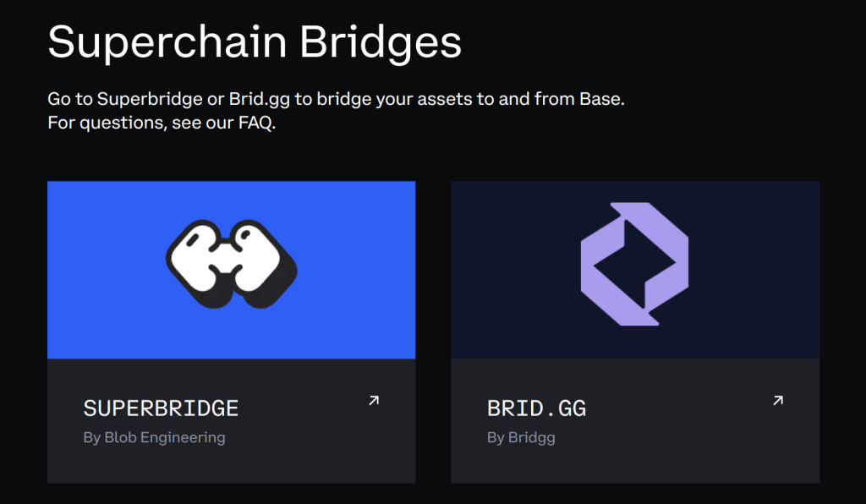Select the blue banner area of Superbridge card
Image resolution: width=866 pixels, height=504 pixels.
click(x=232, y=268)
